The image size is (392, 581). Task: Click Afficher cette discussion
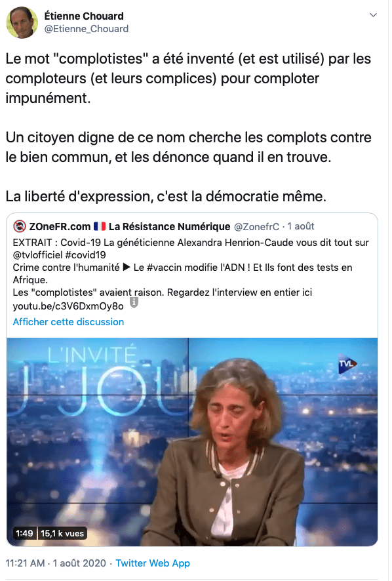pyautogui.click(x=68, y=321)
